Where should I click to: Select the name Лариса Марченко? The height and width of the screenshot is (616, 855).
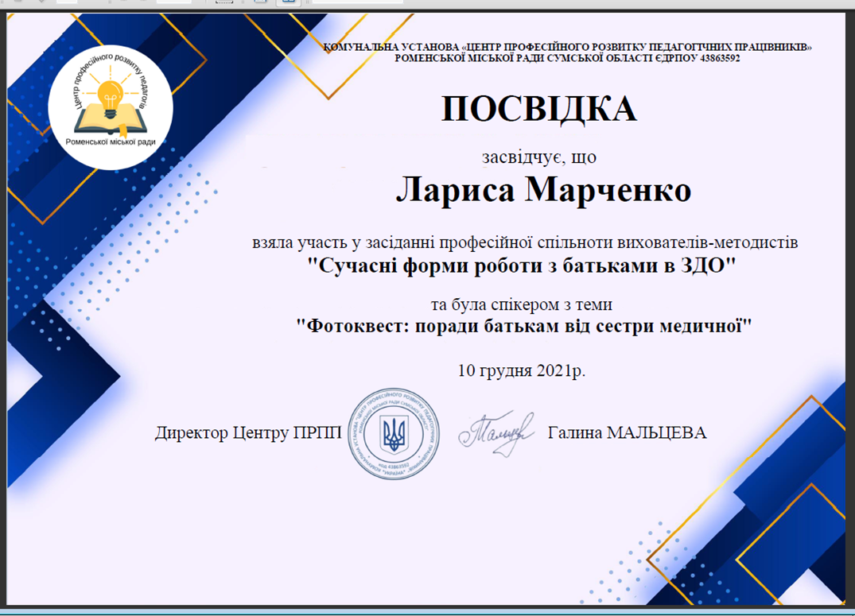point(543,191)
